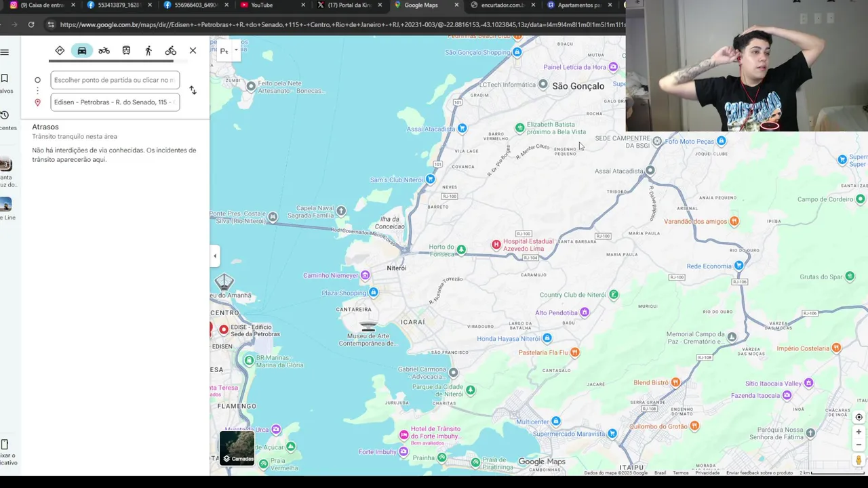
Task: Open Recents in sidebar
Action: tap(5, 119)
